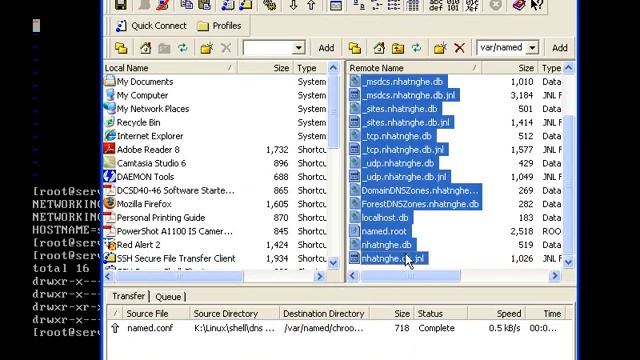Screen dimensions: 640x360
Task: Select SSH Secure File Transfer Client shortcut
Action: click(x=176, y=258)
